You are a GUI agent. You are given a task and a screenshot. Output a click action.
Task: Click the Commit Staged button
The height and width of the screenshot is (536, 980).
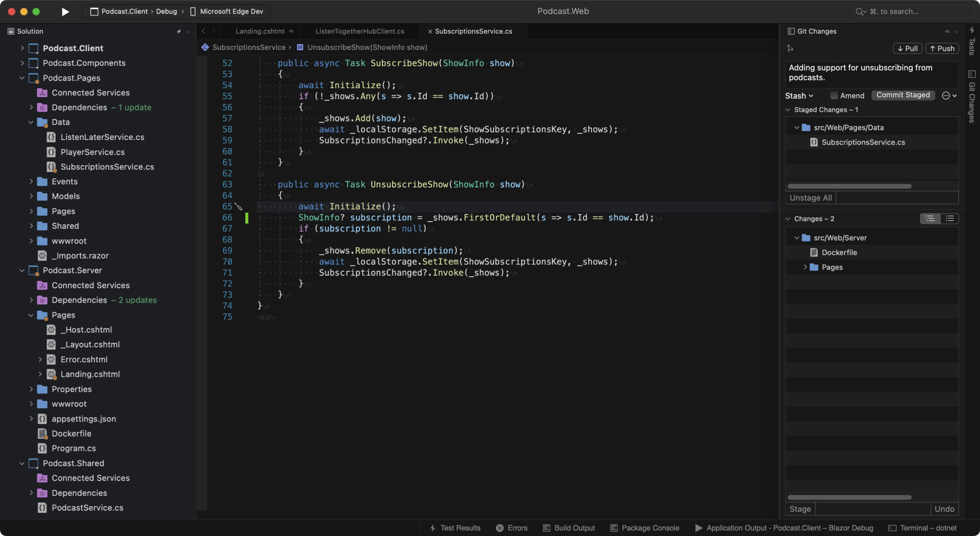pyautogui.click(x=903, y=95)
